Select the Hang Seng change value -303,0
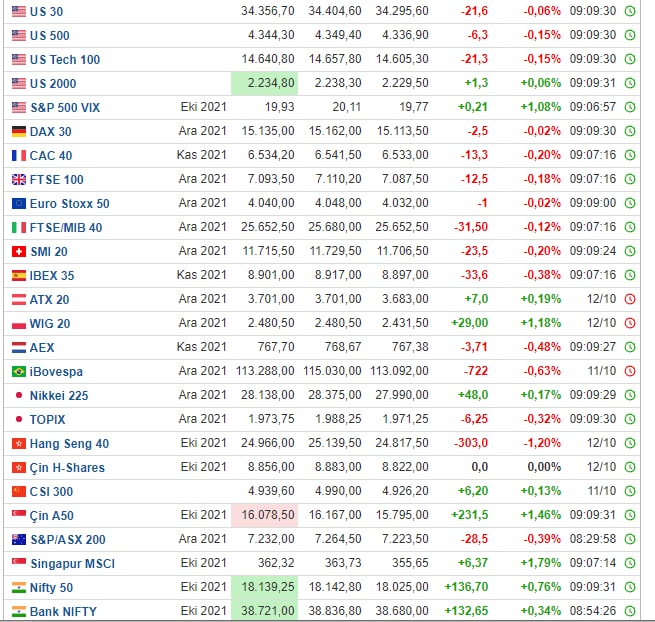Image resolution: width=655 pixels, height=622 pixels. (x=471, y=443)
